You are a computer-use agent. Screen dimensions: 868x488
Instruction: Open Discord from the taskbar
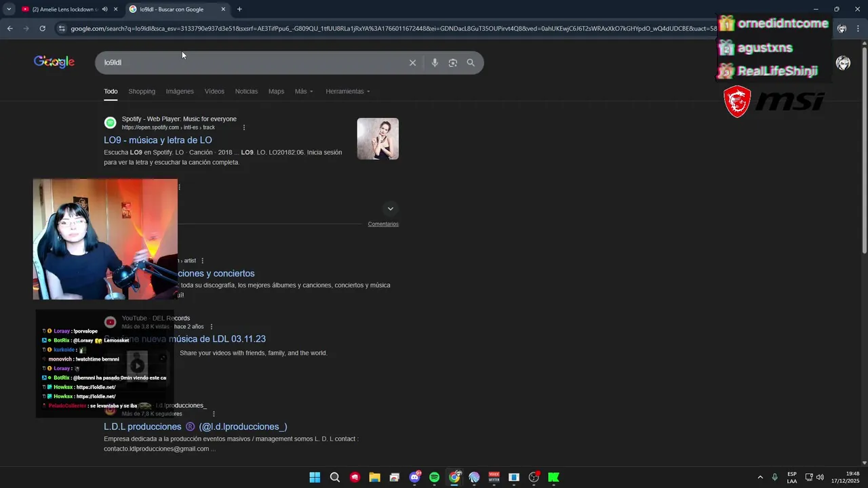click(414, 477)
